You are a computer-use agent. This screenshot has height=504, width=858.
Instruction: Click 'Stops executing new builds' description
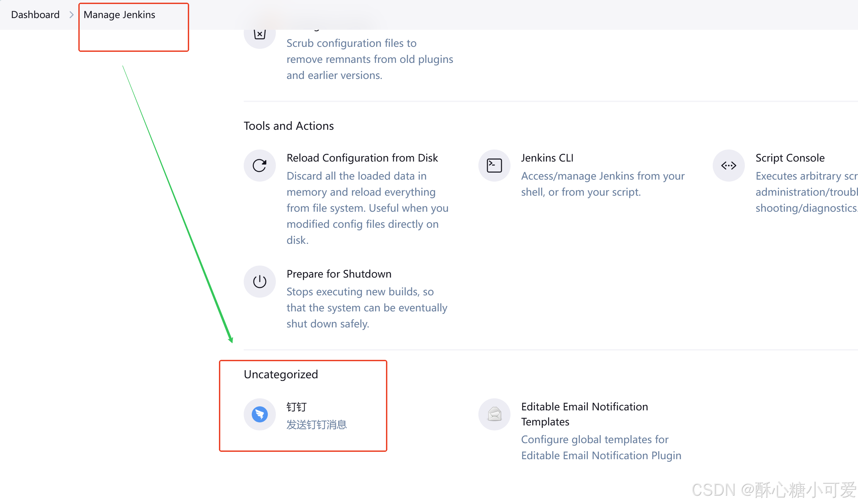pos(367,308)
